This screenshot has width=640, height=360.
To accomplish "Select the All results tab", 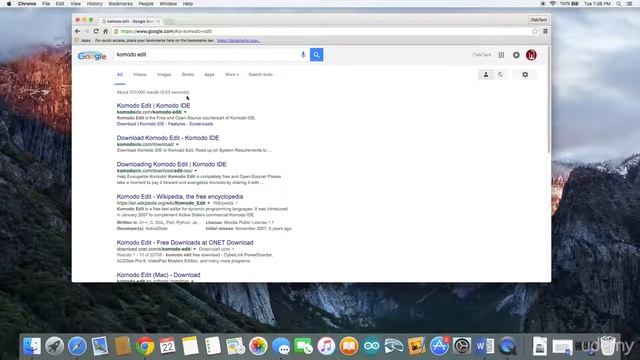I will pos(120,75).
